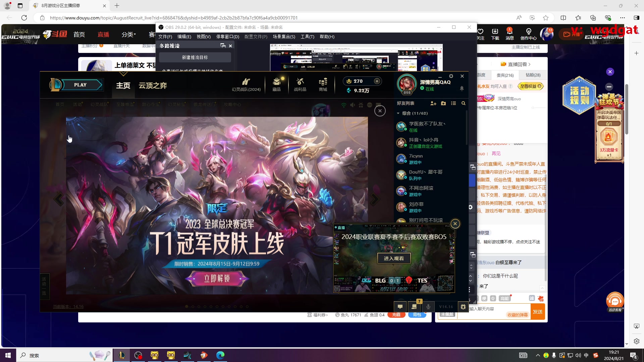This screenshot has width=644, height=362.
Task: Open League of Legends taskbar icon
Action: pyautogui.click(x=122, y=355)
